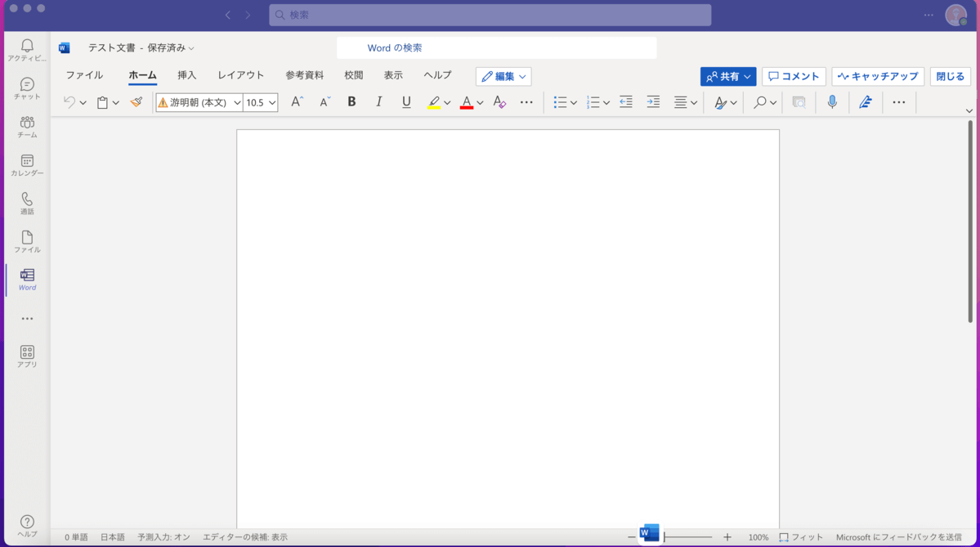Decrease font size with shrink font icon

click(324, 102)
